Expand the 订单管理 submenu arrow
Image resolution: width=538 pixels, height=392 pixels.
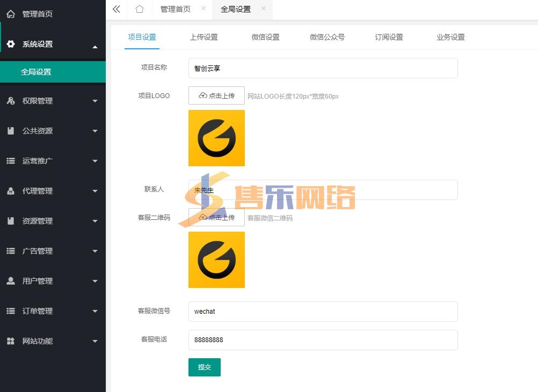[x=95, y=311]
